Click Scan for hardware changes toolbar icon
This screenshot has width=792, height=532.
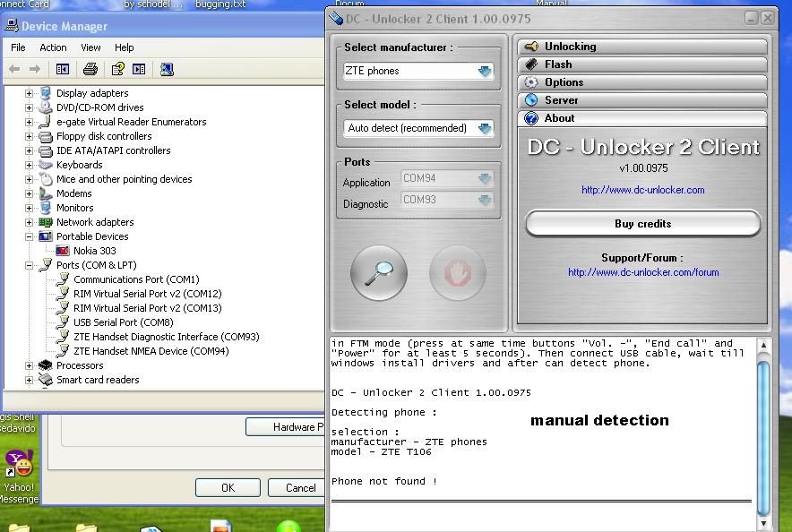point(167,69)
